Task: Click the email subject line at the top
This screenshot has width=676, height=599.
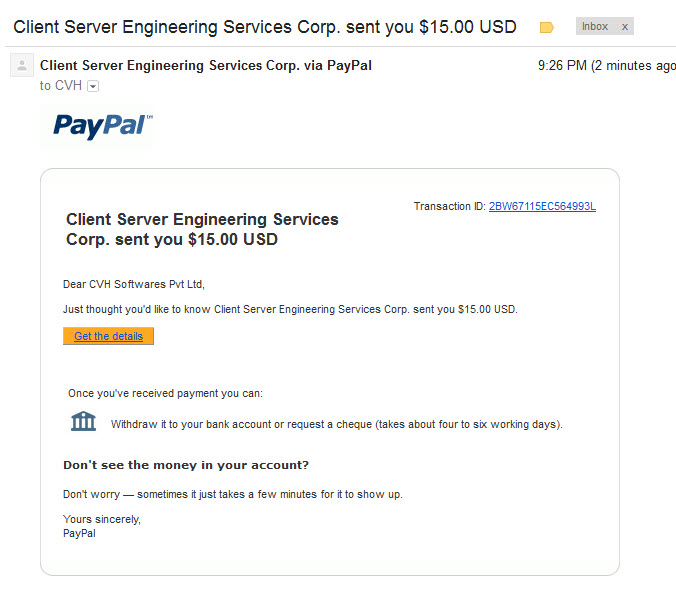Action: (265, 27)
